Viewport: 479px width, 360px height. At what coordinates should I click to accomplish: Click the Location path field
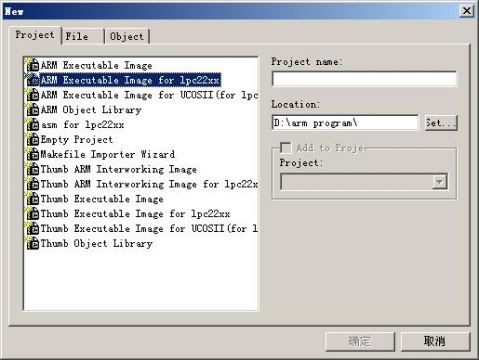(x=345, y=123)
